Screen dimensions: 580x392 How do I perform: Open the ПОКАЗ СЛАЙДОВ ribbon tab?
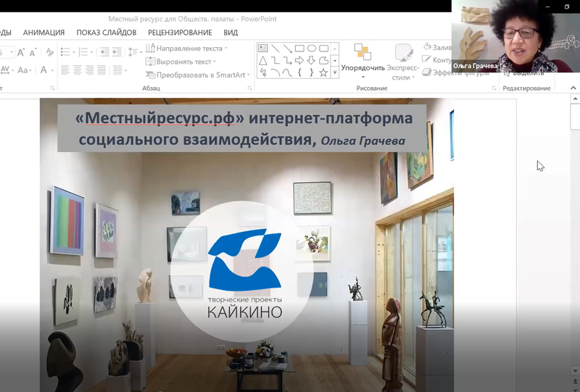pos(107,33)
